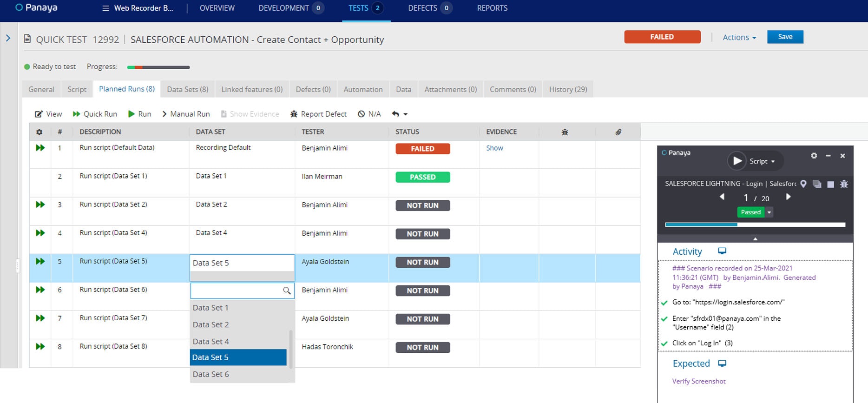Report a defect via the recorder bug icon
Image resolution: width=868 pixels, height=403 pixels.
tap(844, 184)
